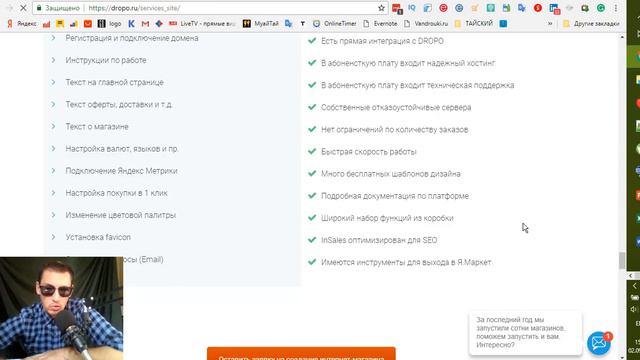Viewport: 640px width, 360px height.
Task: Show hidden bookmarks with the » chevron
Action: click(550, 24)
